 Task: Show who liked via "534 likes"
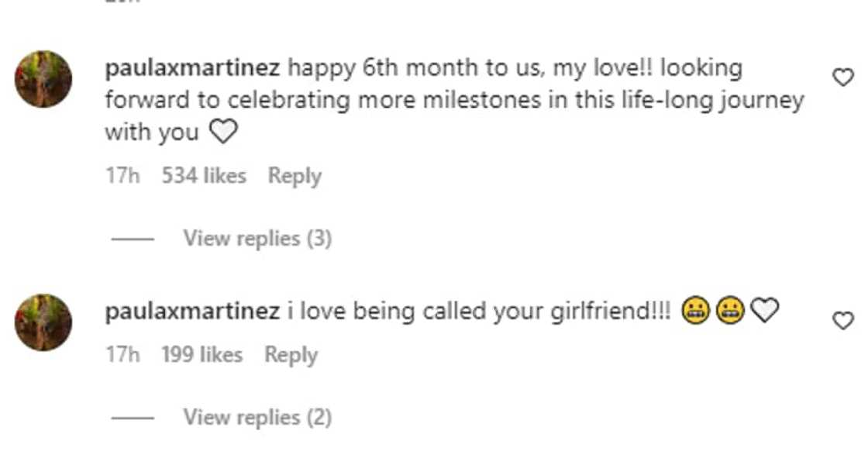click(x=204, y=176)
